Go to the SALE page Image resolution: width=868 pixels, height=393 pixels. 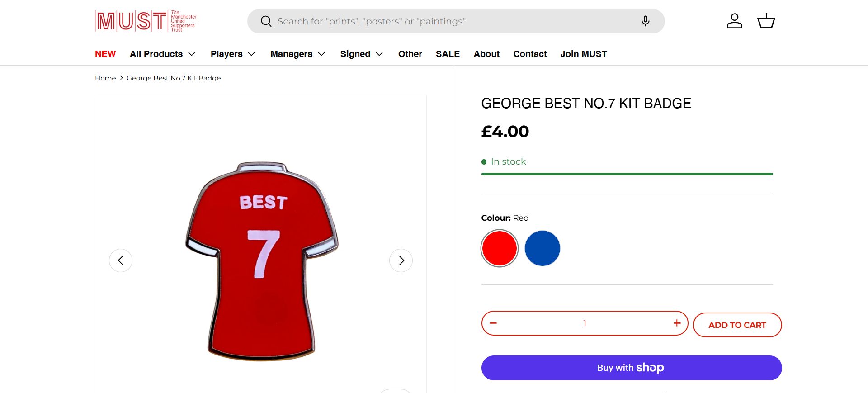pyautogui.click(x=448, y=54)
